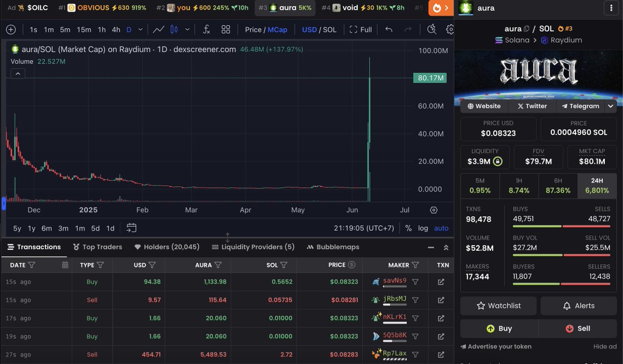This screenshot has width=623, height=364.
Task: Filter trades by maker savNs9
Action: point(415,282)
